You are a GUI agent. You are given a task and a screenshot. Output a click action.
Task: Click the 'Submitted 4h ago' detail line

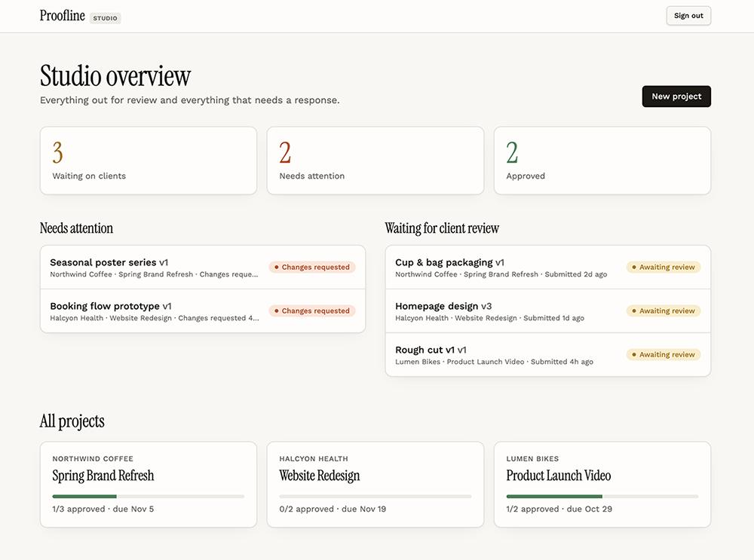[495, 362]
